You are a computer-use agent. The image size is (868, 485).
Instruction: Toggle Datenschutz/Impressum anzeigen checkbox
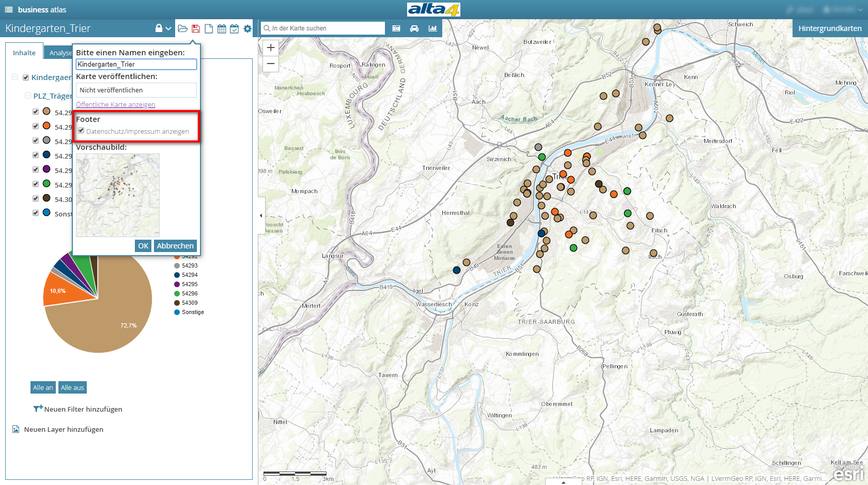[x=81, y=131]
